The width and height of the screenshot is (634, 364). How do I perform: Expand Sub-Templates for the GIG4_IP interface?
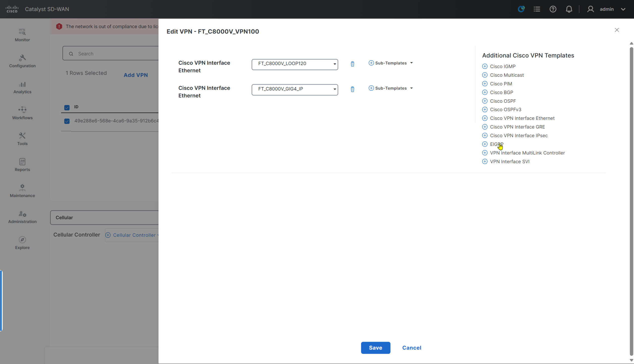pos(391,88)
